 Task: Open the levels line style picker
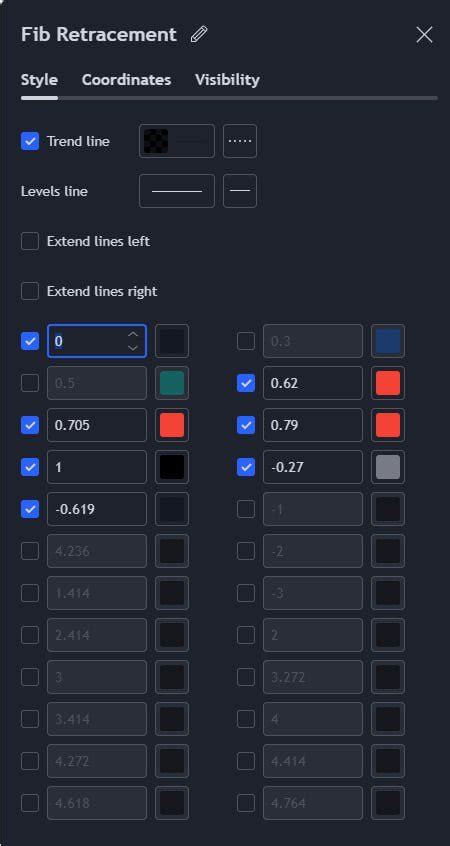pos(240,191)
